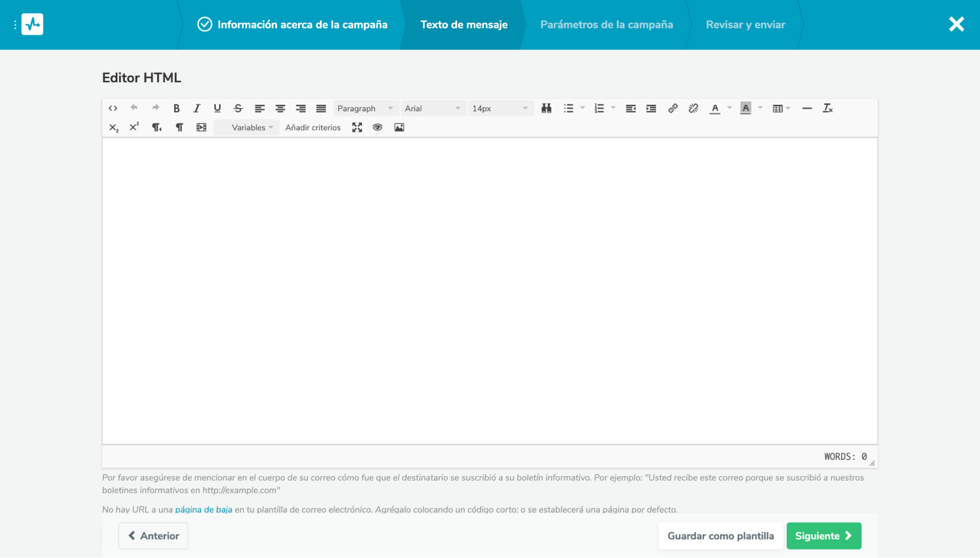
Task: Click the clear formatting icon
Action: point(828,108)
